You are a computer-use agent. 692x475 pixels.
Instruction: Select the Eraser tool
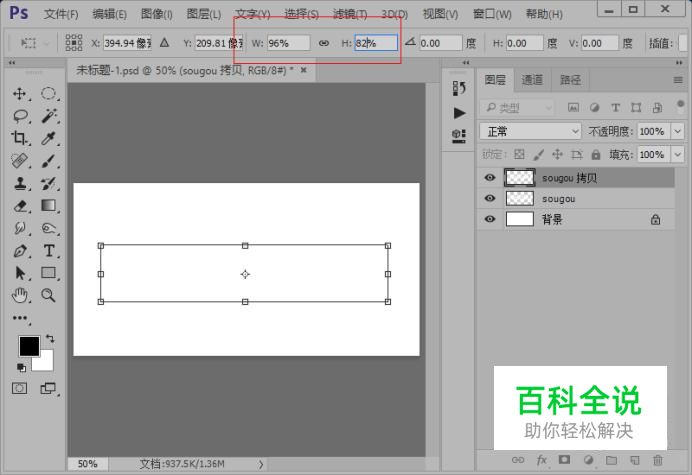point(19,205)
